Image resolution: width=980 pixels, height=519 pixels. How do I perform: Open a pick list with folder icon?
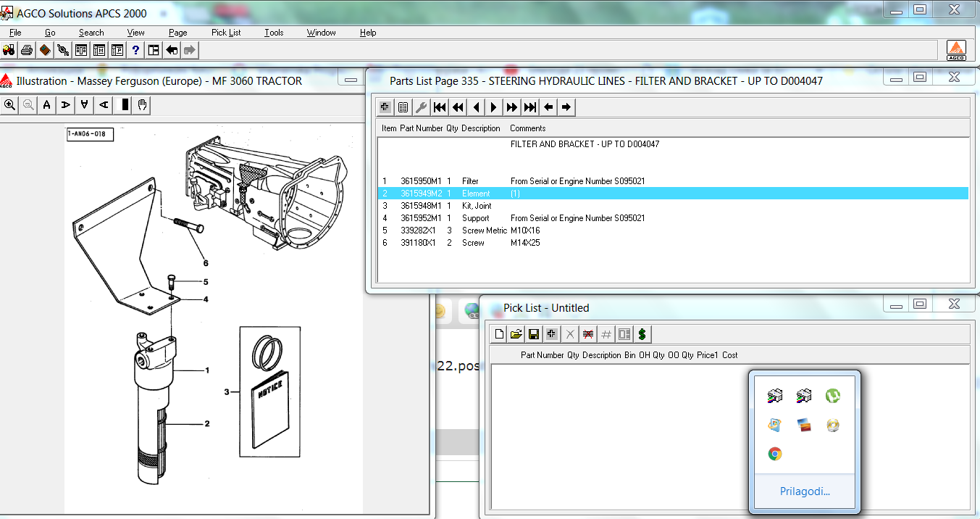click(516, 334)
